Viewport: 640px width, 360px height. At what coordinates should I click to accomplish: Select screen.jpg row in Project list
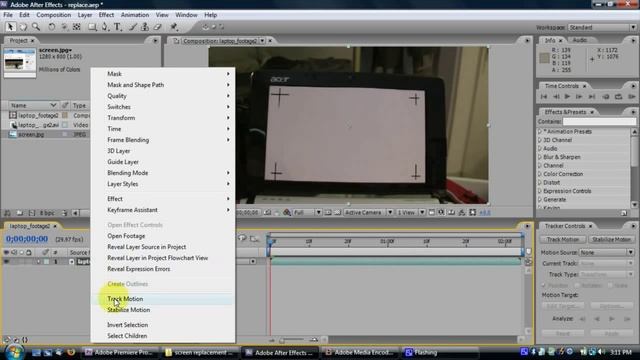[46, 134]
